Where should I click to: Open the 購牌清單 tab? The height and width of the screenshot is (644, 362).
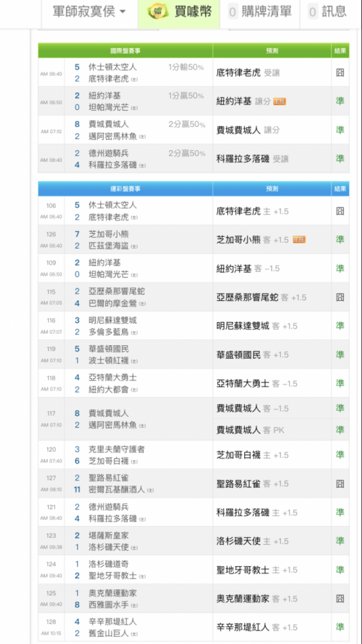tap(260, 12)
